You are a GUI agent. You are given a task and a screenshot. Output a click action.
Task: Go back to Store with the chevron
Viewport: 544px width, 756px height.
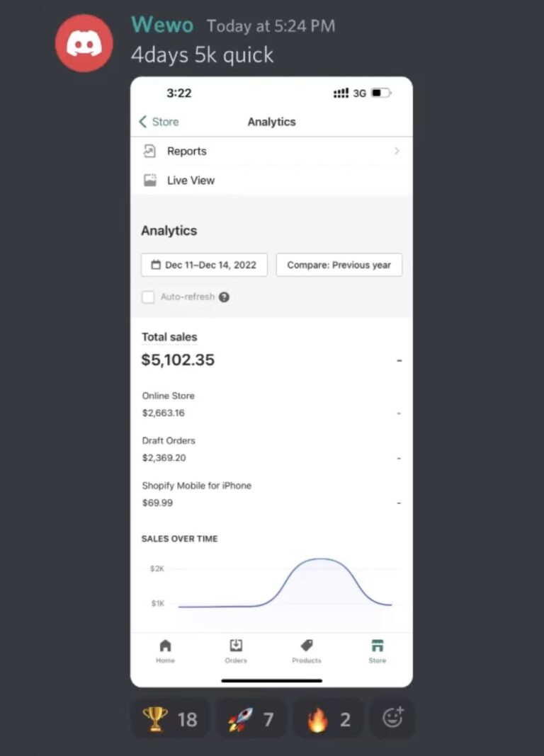point(143,122)
